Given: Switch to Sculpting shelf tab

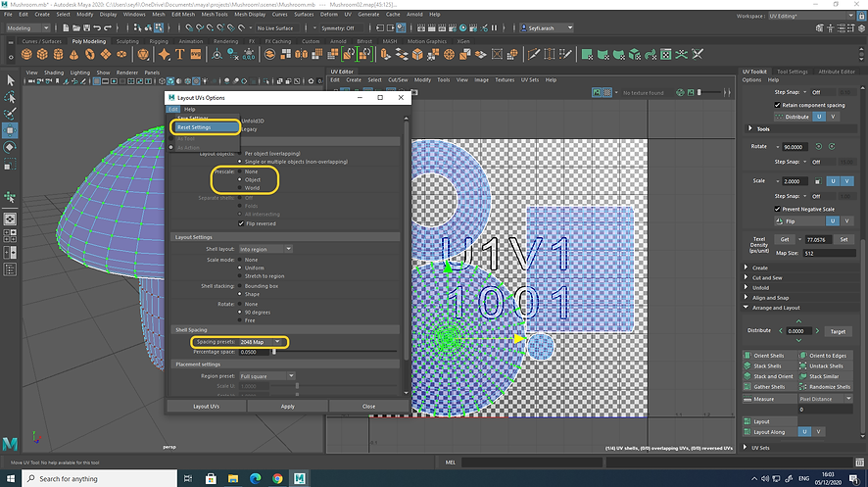Looking at the screenshot, I should point(127,41).
